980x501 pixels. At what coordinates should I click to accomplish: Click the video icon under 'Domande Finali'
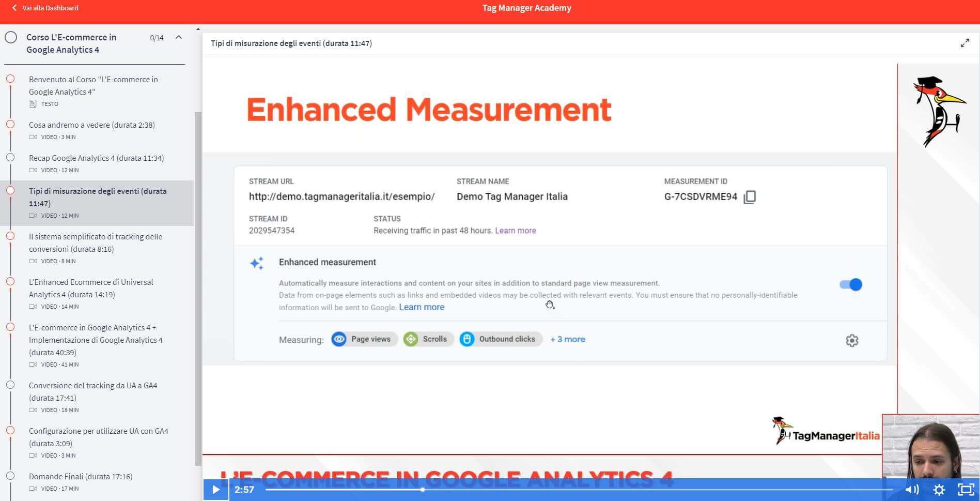point(33,489)
